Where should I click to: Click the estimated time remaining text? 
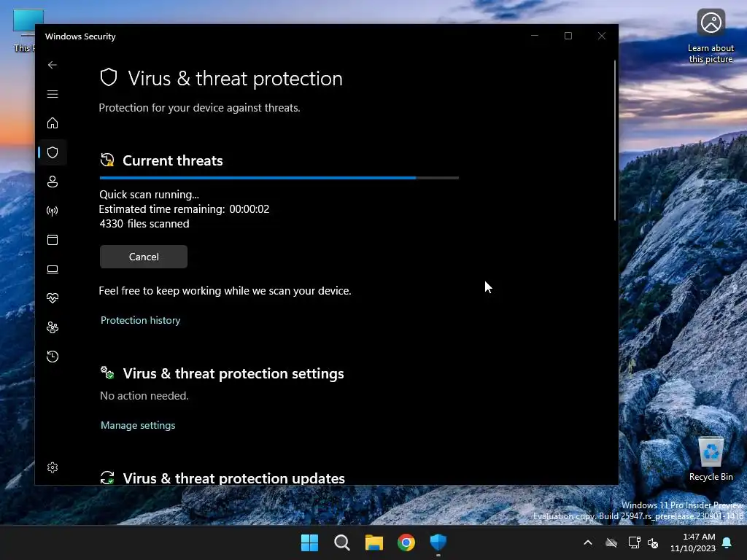[184, 209]
